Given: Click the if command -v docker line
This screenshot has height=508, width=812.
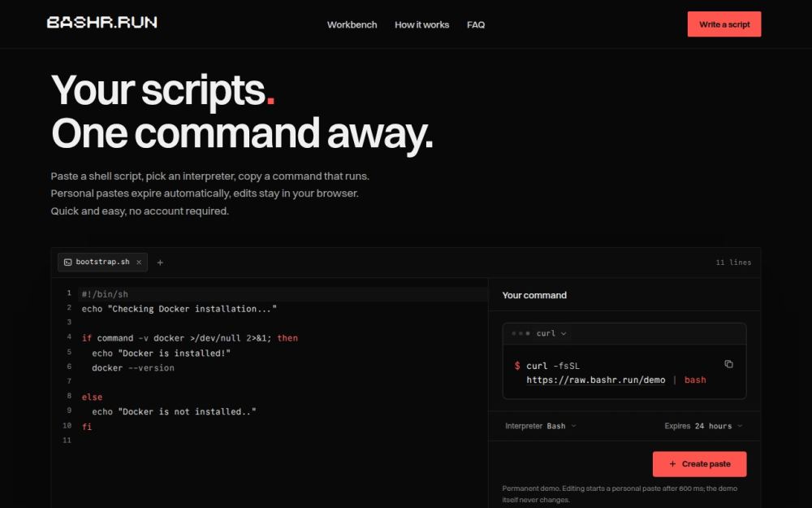Looking at the screenshot, I should (x=189, y=338).
